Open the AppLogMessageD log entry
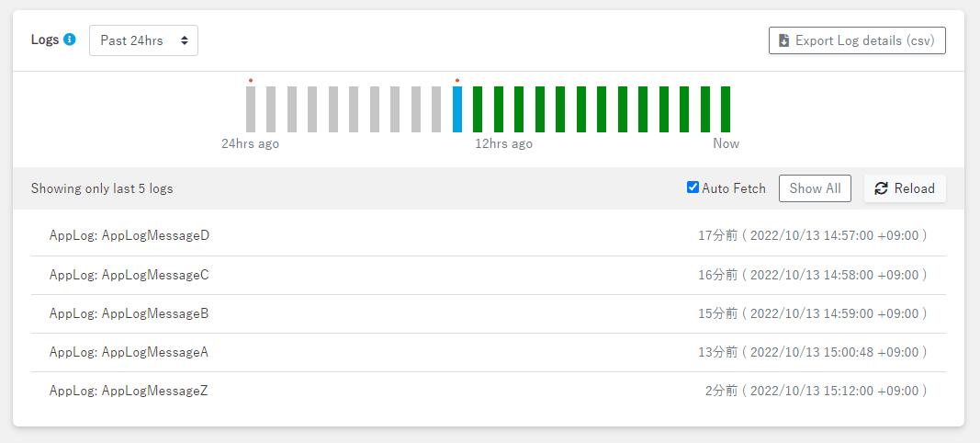The width and height of the screenshot is (980, 443). coord(130,235)
